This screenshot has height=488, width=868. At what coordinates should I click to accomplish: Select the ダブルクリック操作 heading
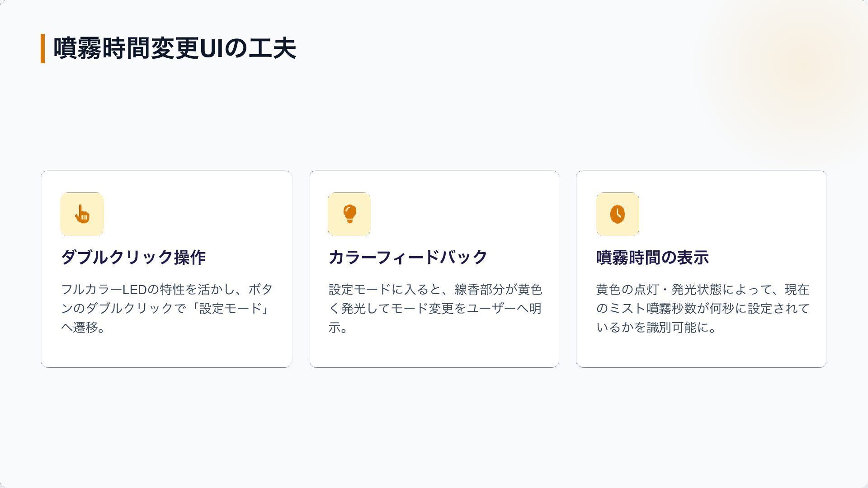tap(133, 257)
